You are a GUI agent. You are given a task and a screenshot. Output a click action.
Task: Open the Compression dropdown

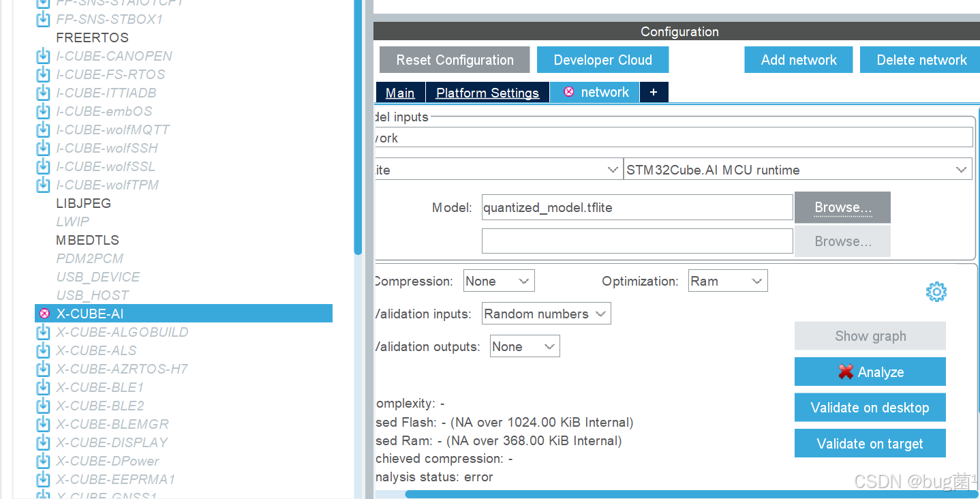pos(499,281)
